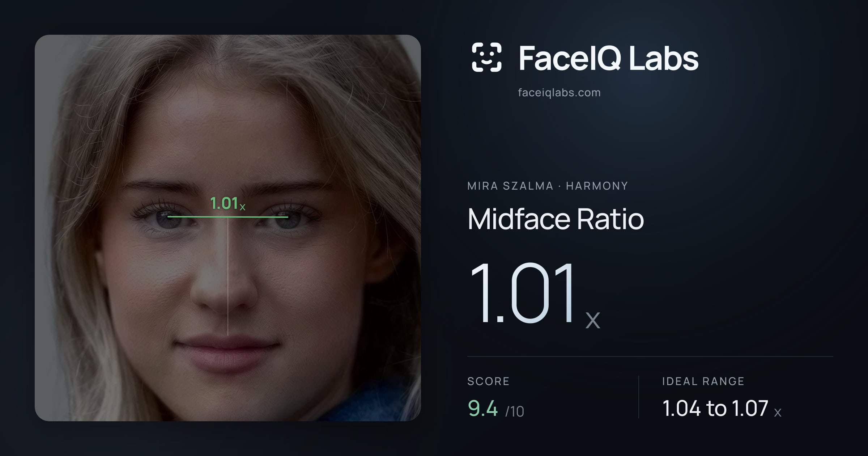Click the 1.04 to 1.07 x range value
The image size is (868, 456).
pos(722,409)
